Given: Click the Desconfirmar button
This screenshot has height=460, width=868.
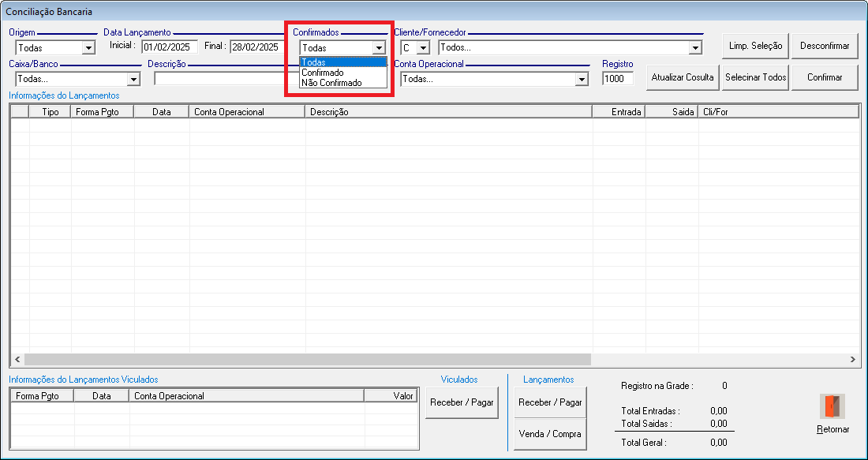Looking at the screenshot, I should tap(825, 46).
